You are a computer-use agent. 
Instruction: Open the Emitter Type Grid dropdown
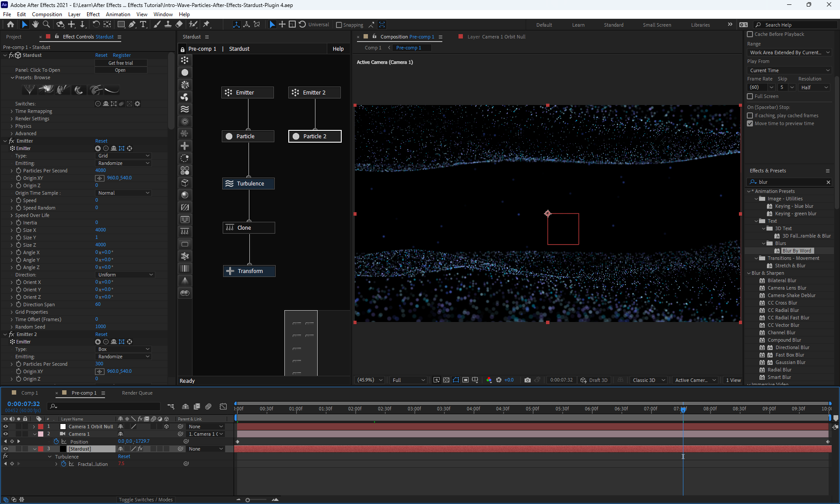click(123, 156)
